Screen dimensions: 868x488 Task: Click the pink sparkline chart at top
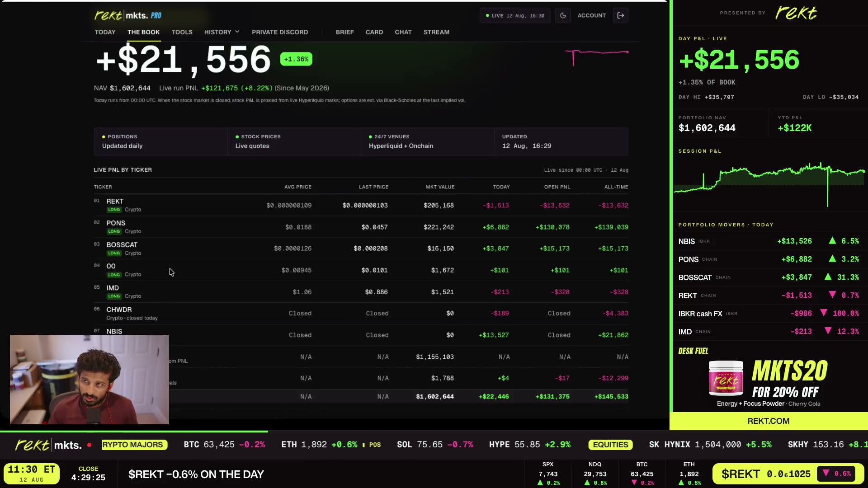click(x=597, y=57)
